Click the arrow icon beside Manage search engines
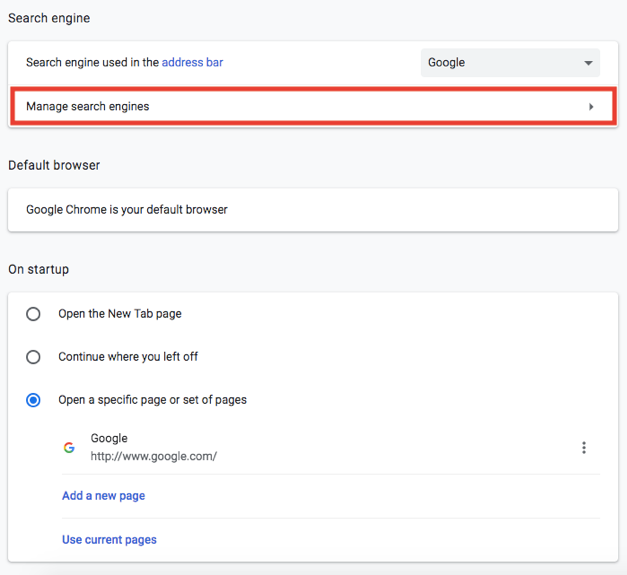Screen dimensions: 627x575 591,107
